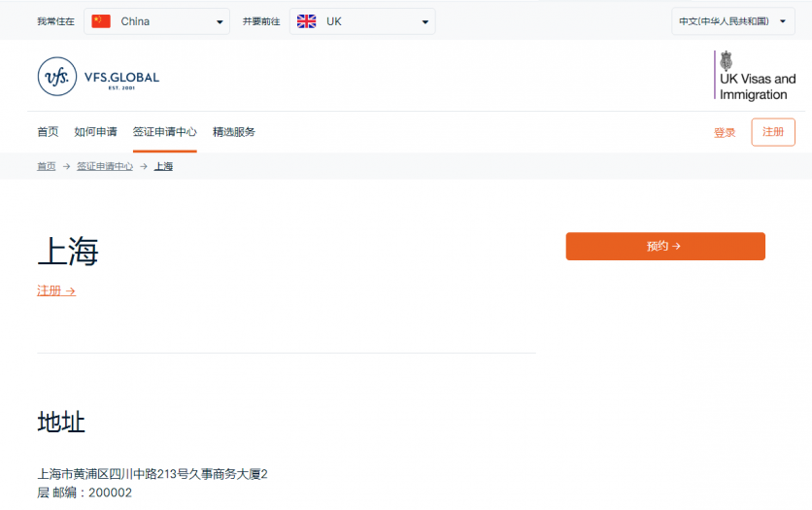812x510 pixels.
Task: Go to the 首页 menu item
Action: tap(48, 132)
